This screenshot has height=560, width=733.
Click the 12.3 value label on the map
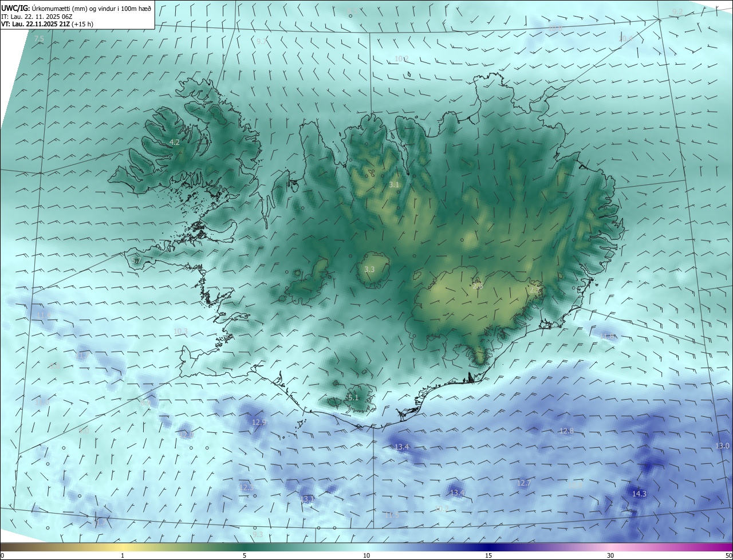tap(246, 487)
